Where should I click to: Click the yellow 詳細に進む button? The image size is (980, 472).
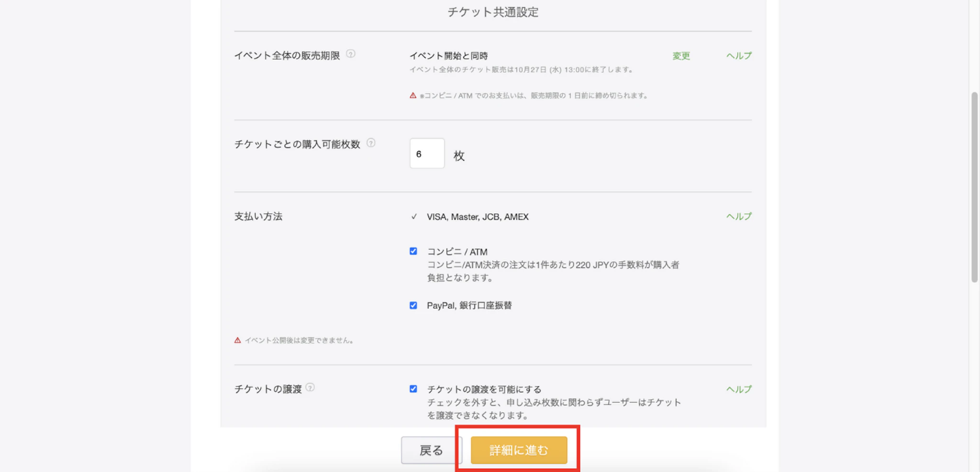point(519,450)
